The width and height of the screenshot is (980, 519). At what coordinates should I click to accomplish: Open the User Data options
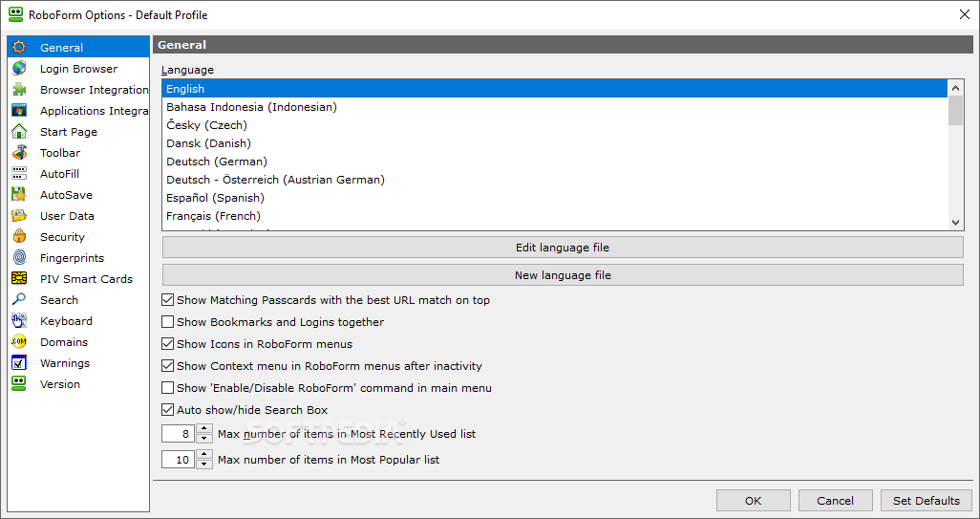click(78, 216)
